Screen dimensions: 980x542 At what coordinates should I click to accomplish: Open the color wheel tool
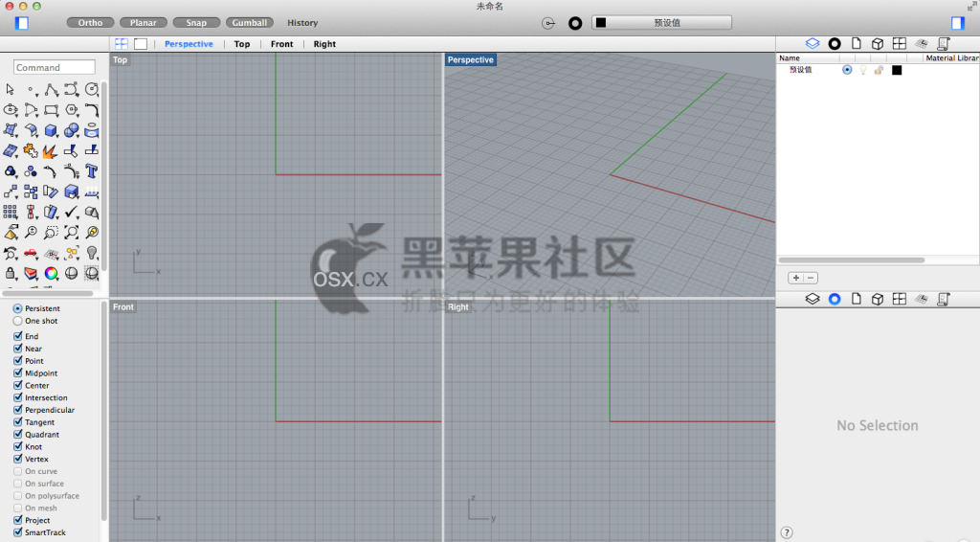pyautogui.click(x=52, y=273)
